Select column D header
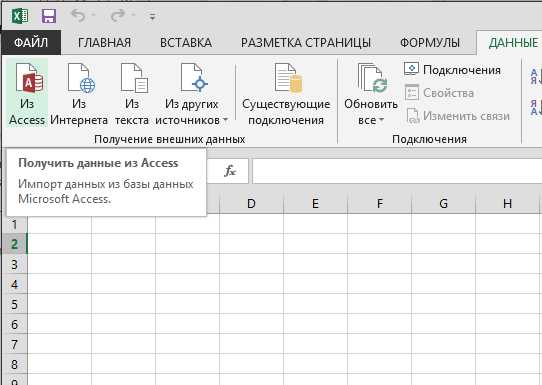 251,204
